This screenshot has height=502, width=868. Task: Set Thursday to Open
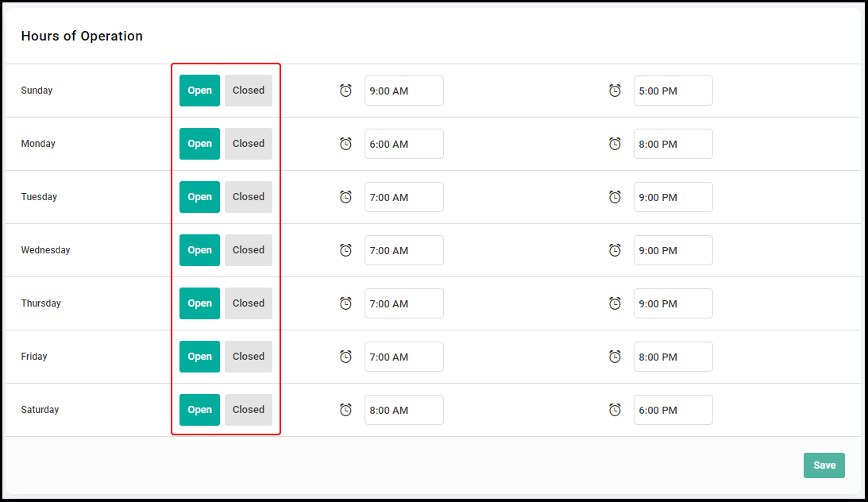pyautogui.click(x=199, y=303)
